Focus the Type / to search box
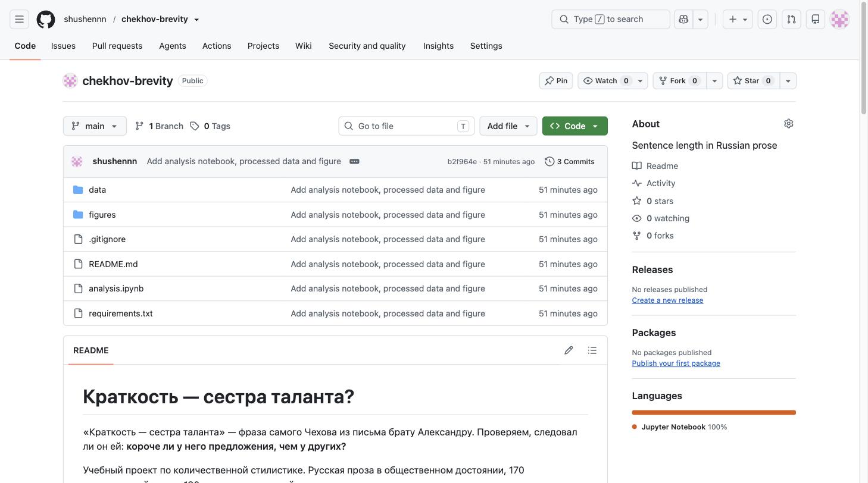Image resolution: width=868 pixels, height=483 pixels. tap(611, 19)
